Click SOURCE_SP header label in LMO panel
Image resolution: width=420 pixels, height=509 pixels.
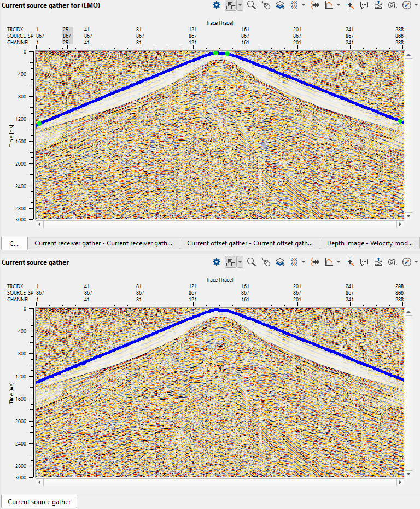pyautogui.click(x=20, y=36)
